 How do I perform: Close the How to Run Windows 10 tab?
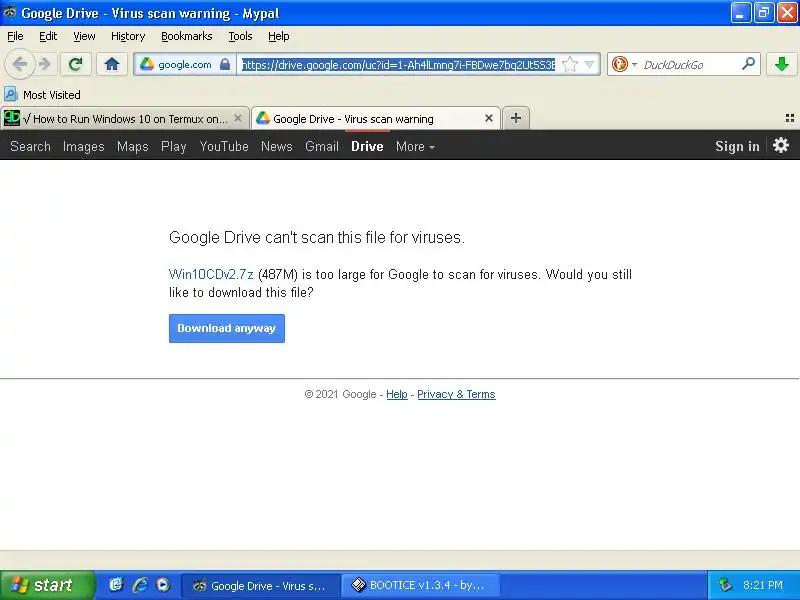tap(238, 118)
